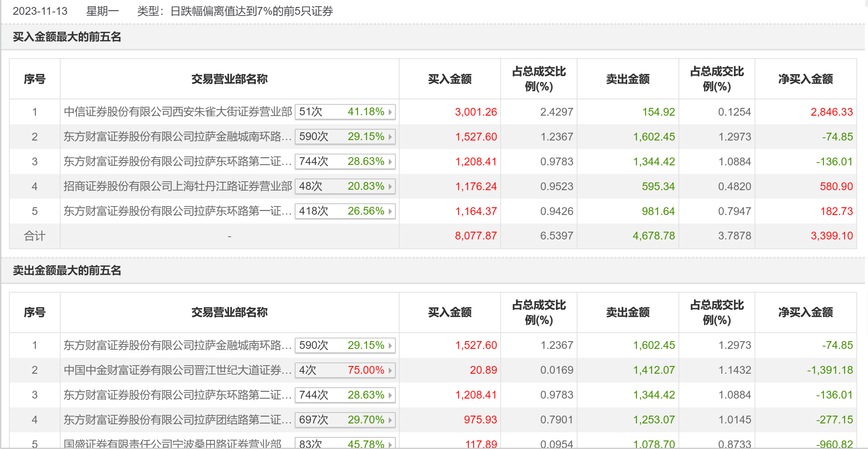The image size is (868, 449).
Task: Open 东方财富拉萨金融城南环路 link in buy table
Action: (178, 137)
